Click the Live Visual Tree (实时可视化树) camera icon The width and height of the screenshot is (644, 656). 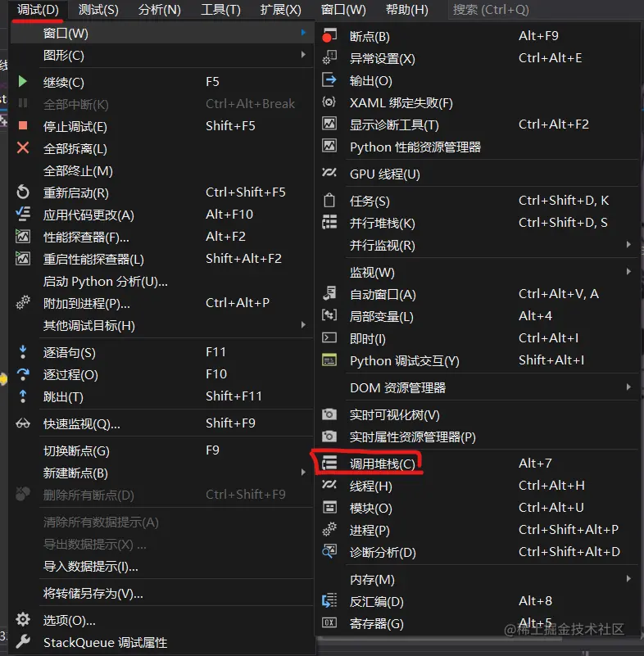point(329,414)
